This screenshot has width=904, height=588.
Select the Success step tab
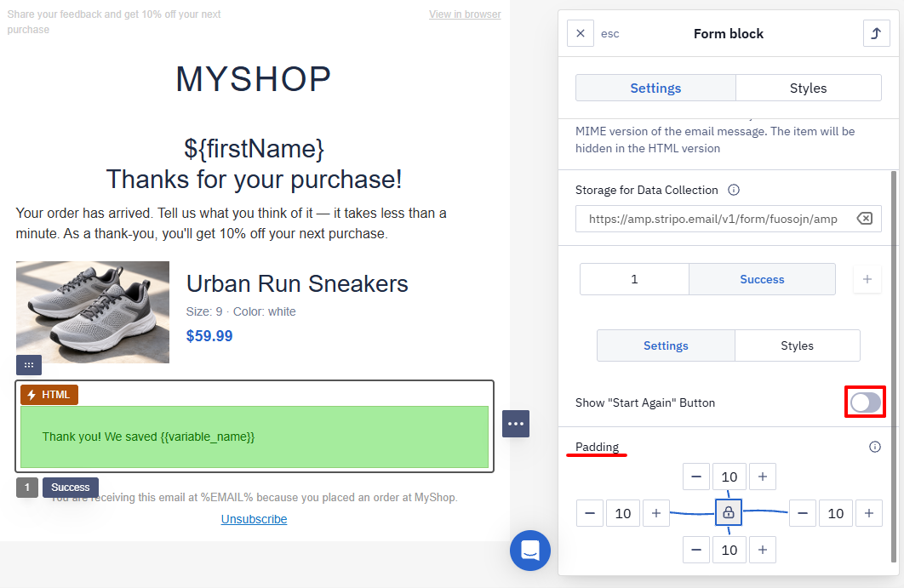762,280
